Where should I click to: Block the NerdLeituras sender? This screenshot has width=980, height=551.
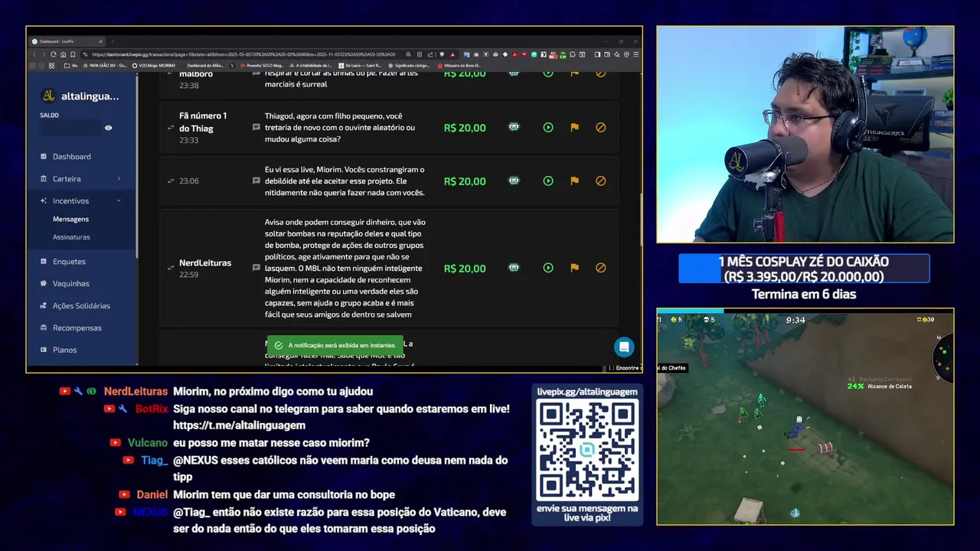pos(600,268)
